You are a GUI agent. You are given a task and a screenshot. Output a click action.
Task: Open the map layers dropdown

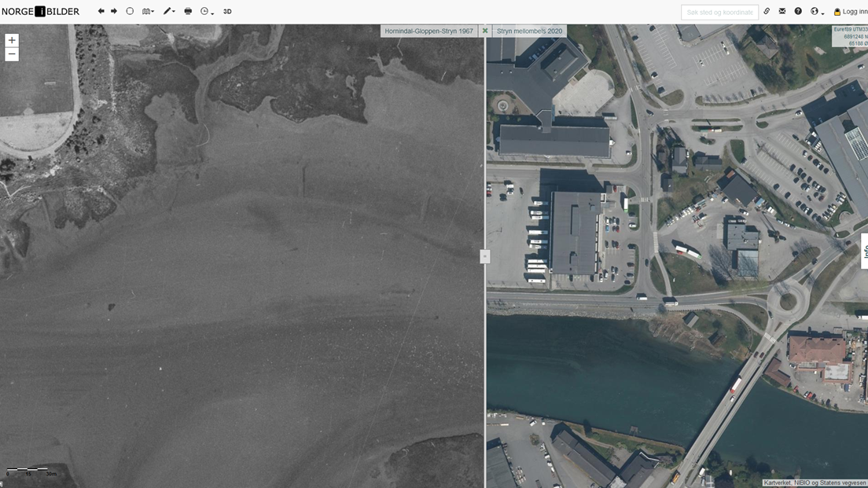[148, 11]
